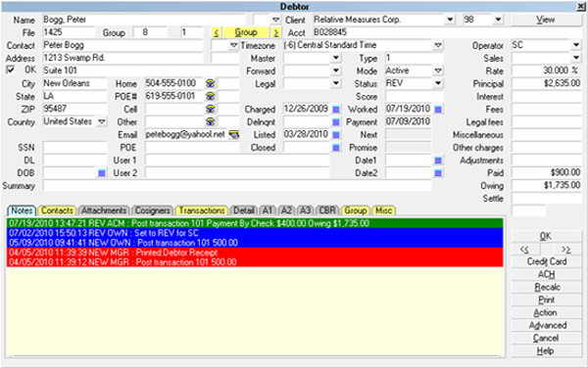Open the calendar picker for Listed date
588x368 pixels.
click(x=336, y=135)
